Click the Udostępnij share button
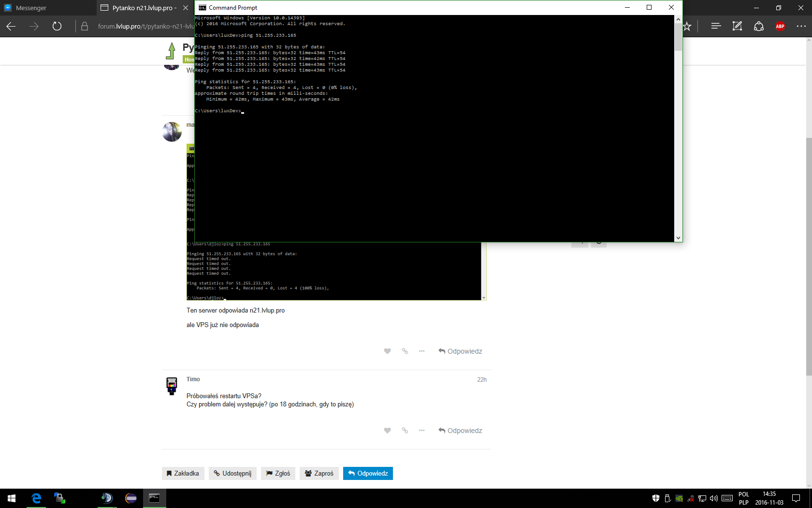The width and height of the screenshot is (812, 508). [232, 473]
